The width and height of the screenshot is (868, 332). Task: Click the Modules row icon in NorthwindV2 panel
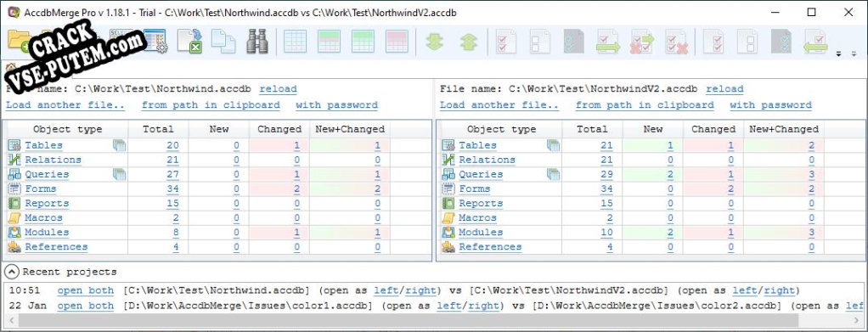click(448, 233)
